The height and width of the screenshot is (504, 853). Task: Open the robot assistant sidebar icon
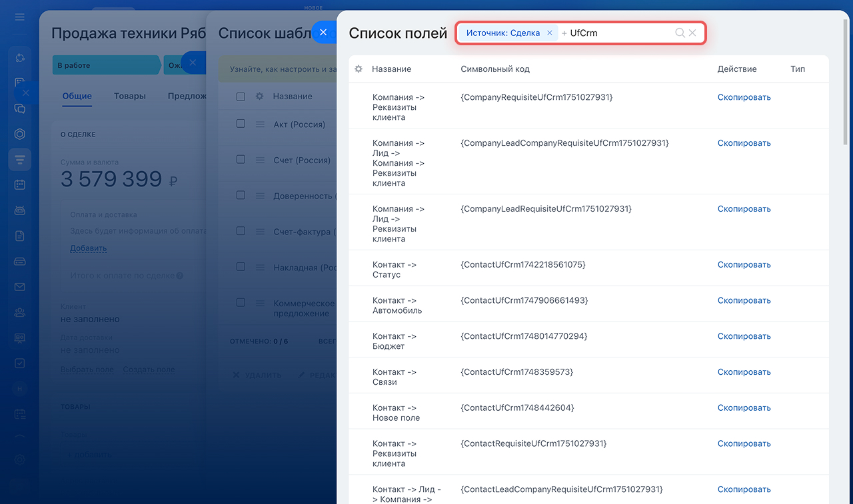19,210
